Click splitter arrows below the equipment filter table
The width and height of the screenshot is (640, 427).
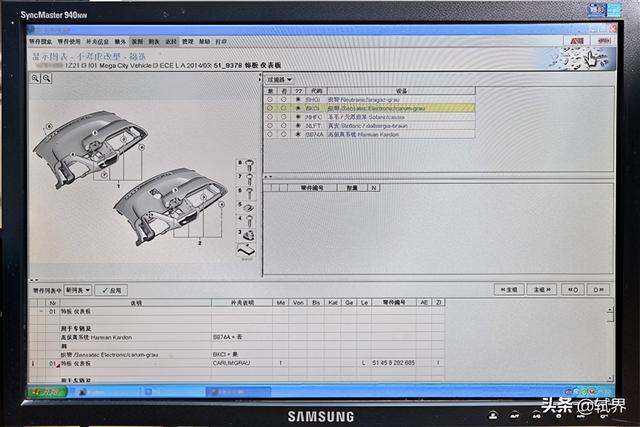[x=268, y=177]
